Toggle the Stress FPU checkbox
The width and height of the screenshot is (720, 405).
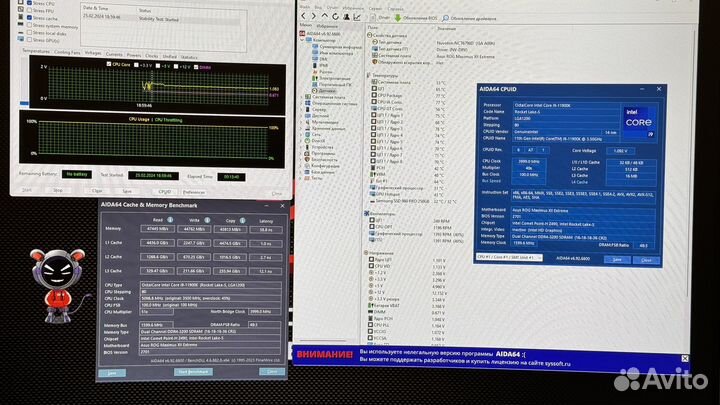tap(29, 10)
